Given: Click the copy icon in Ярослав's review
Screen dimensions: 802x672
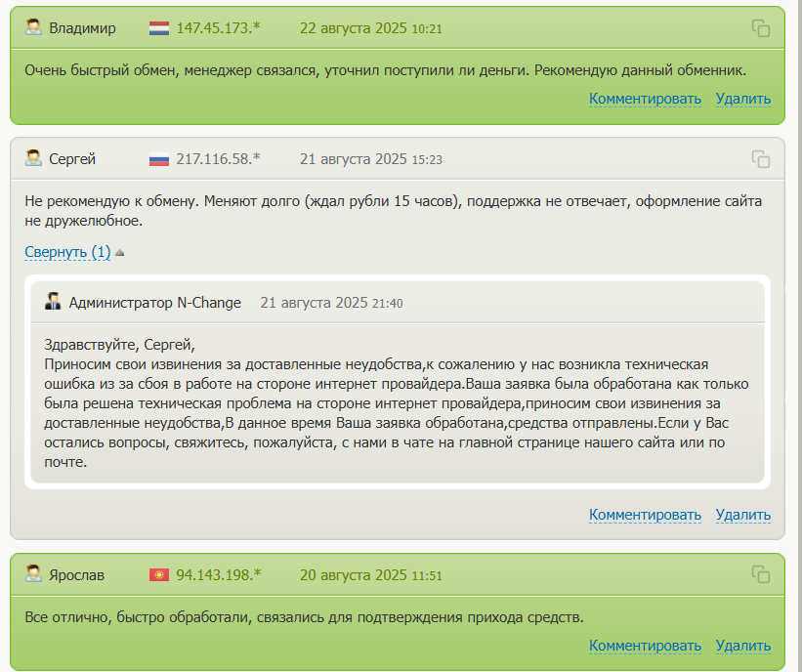Looking at the screenshot, I should pos(760,574).
